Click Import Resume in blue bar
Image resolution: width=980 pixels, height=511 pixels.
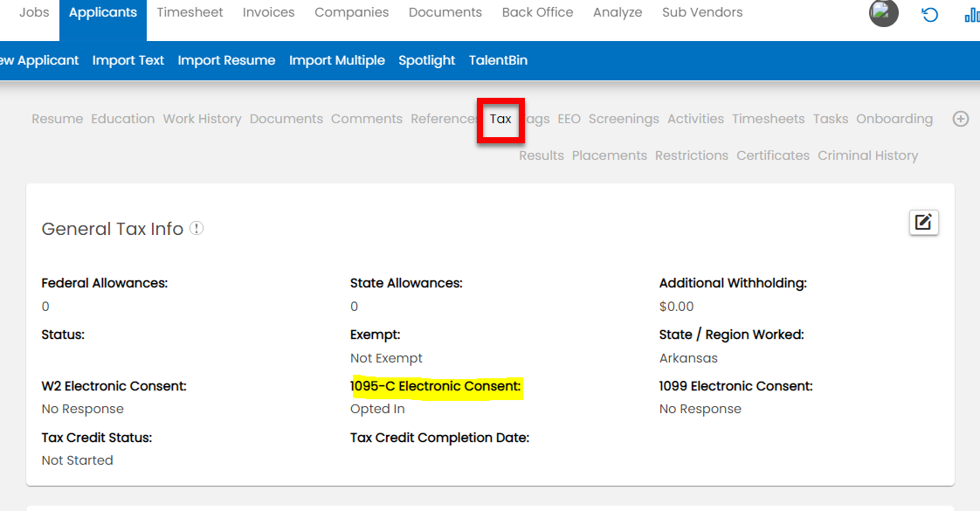pyautogui.click(x=226, y=60)
